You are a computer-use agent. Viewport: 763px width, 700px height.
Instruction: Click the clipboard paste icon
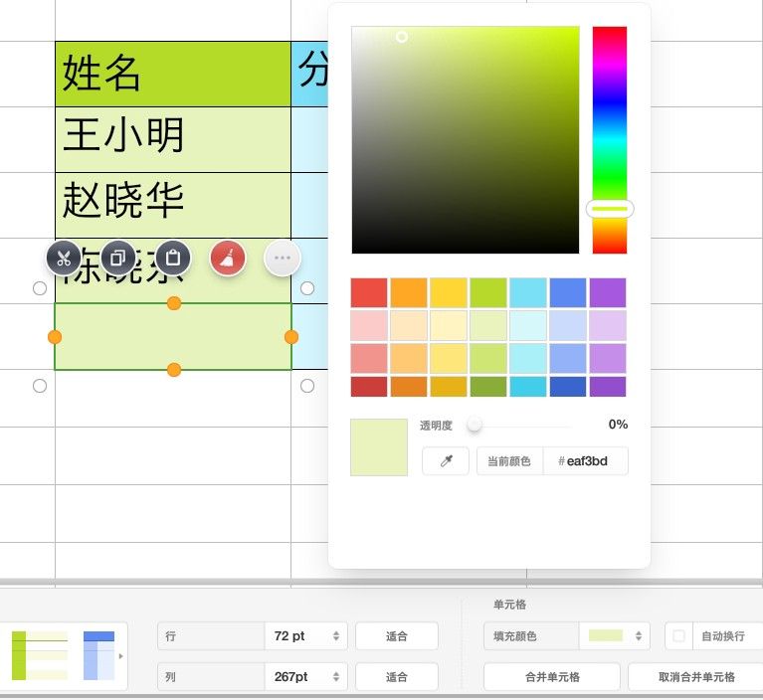[173, 259]
